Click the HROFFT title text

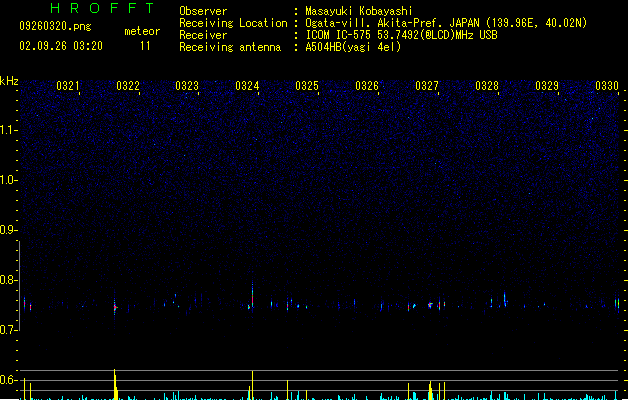(102, 8)
